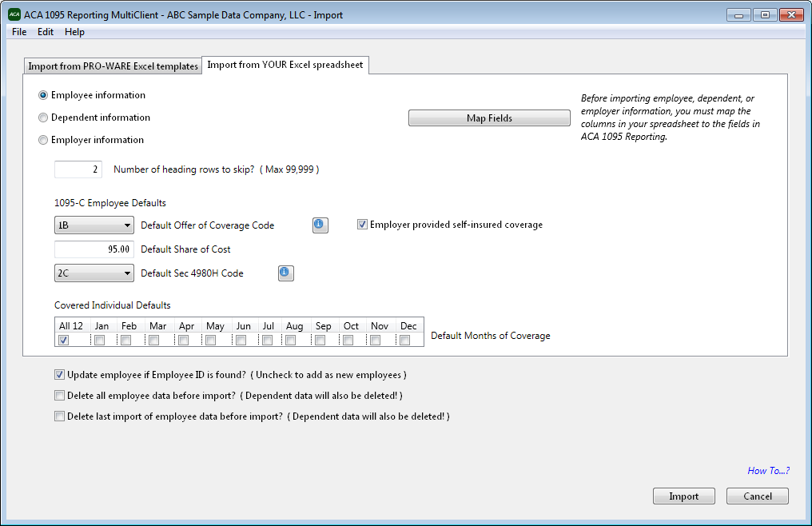Image resolution: width=812 pixels, height=526 pixels.
Task: Check the Mar coverage checkbox
Action: (x=153, y=340)
